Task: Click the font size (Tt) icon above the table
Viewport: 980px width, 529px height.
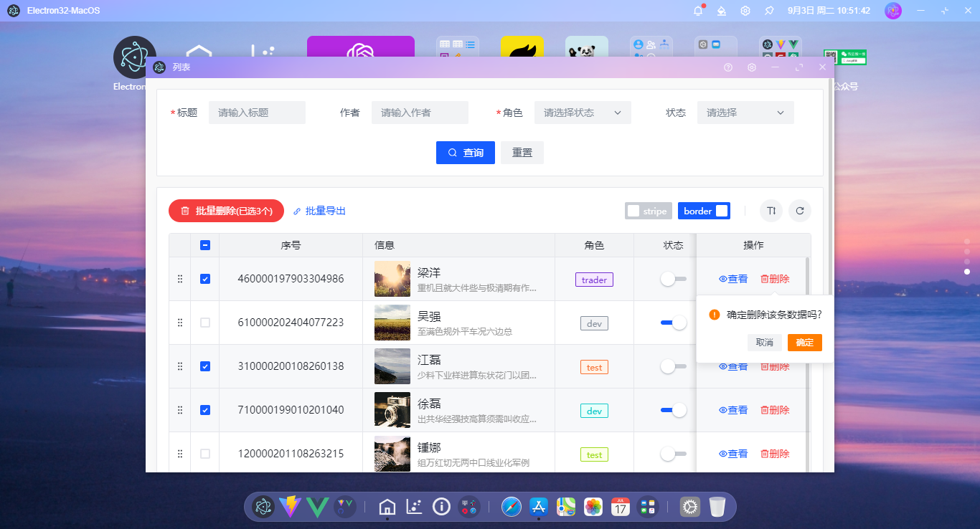Action: (771, 210)
